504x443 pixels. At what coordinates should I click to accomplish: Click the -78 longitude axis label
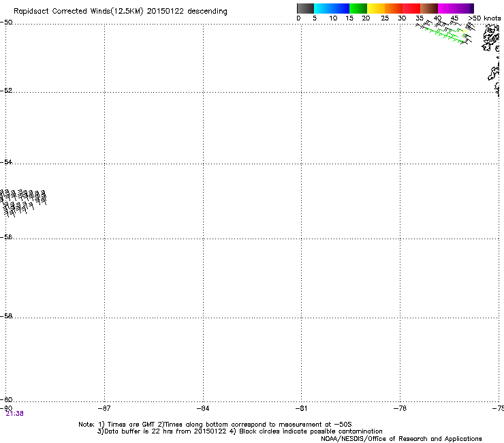tap(400, 408)
